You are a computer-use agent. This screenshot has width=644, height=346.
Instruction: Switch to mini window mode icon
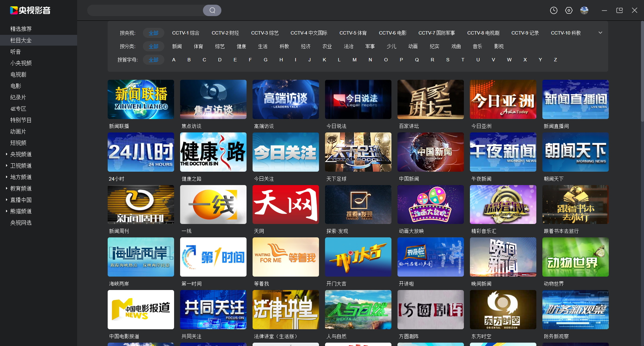coord(619,10)
